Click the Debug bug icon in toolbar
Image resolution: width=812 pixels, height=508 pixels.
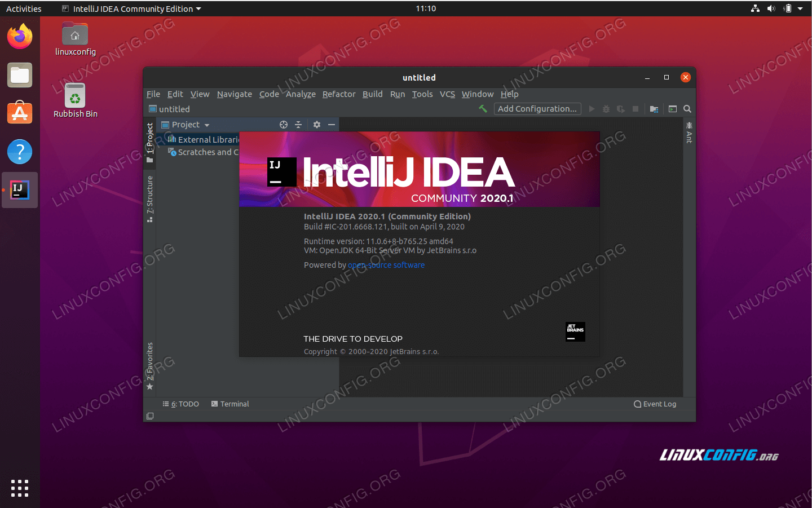pos(606,109)
